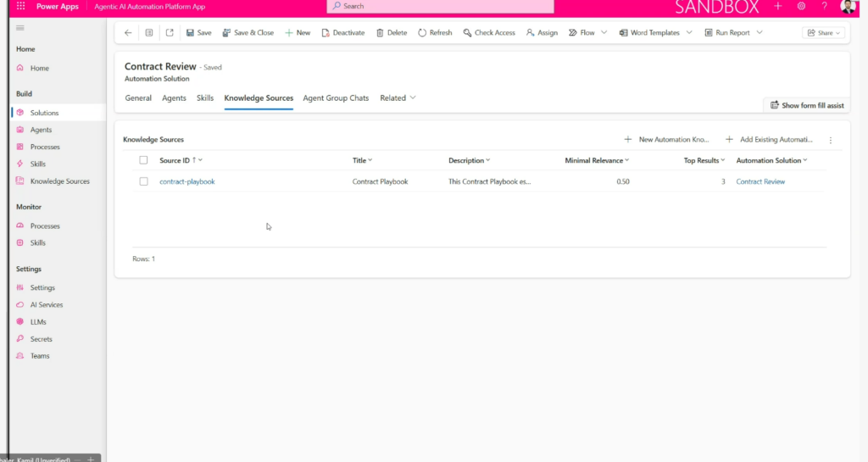The image size is (868, 462).
Task: Click Run Report command
Action: tap(726, 33)
